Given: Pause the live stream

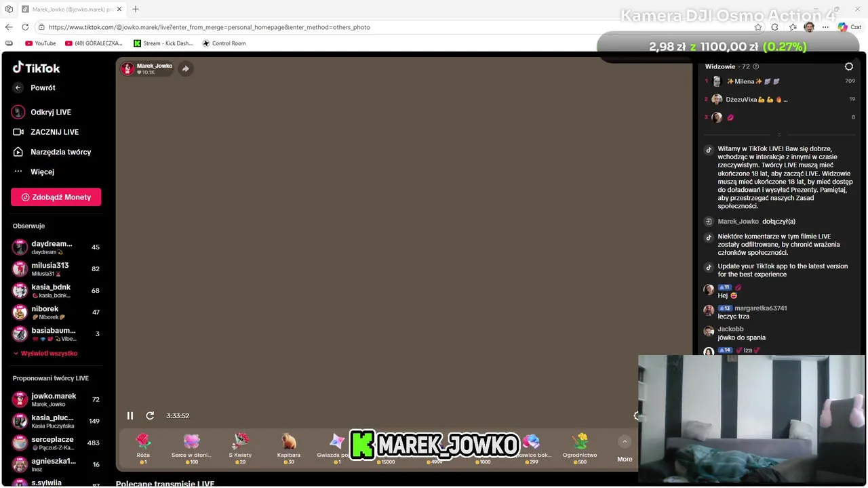Looking at the screenshot, I should [x=130, y=415].
